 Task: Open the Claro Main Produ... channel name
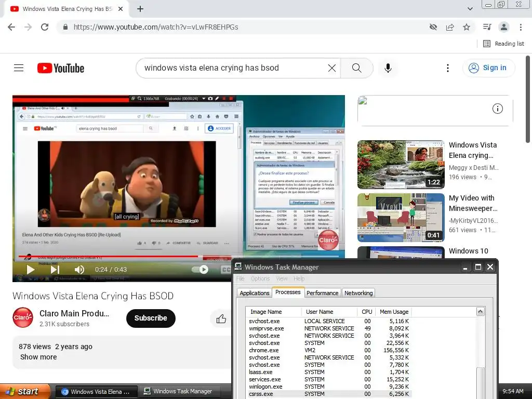point(74,313)
